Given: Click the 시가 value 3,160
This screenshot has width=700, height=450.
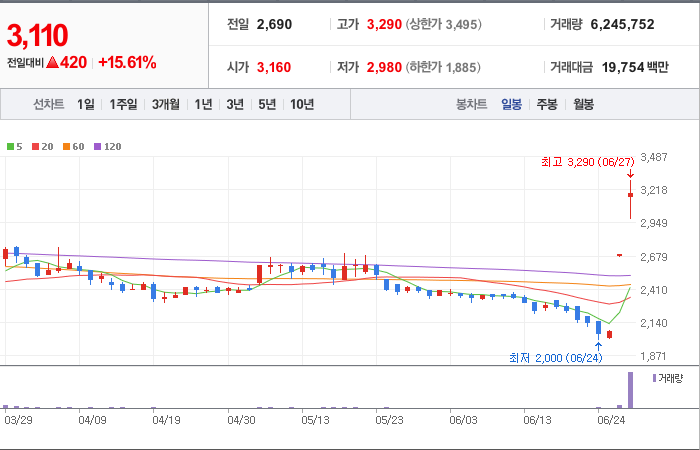Looking at the screenshot, I should click(x=274, y=67).
